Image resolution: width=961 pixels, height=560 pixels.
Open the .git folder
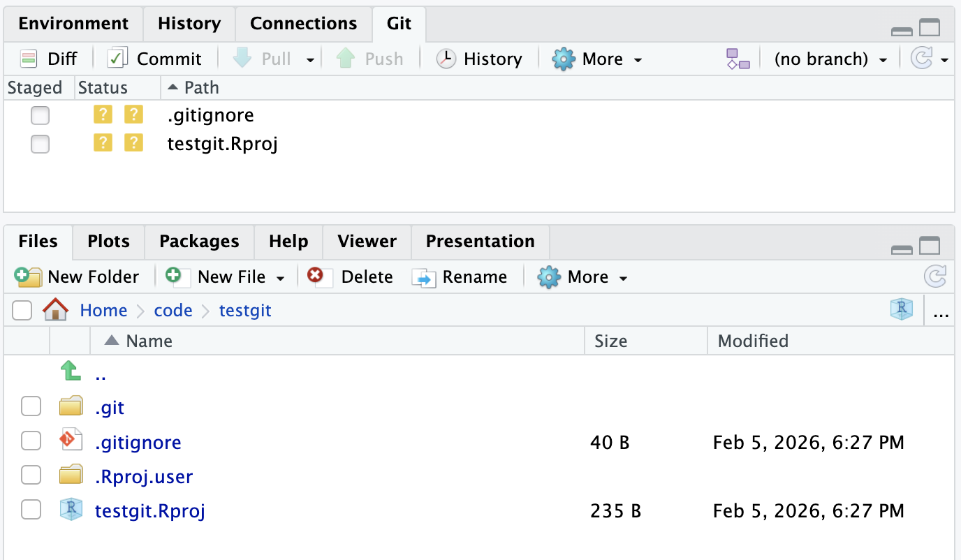point(110,408)
